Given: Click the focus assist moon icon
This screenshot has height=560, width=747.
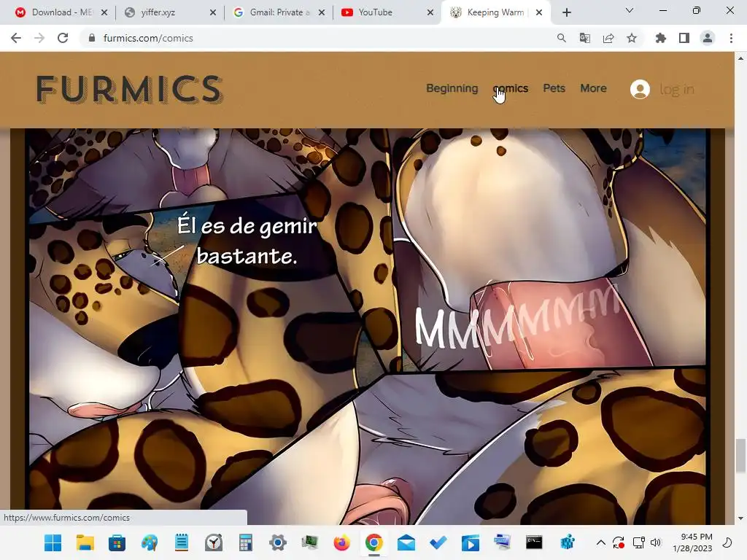Looking at the screenshot, I should click(727, 542).
